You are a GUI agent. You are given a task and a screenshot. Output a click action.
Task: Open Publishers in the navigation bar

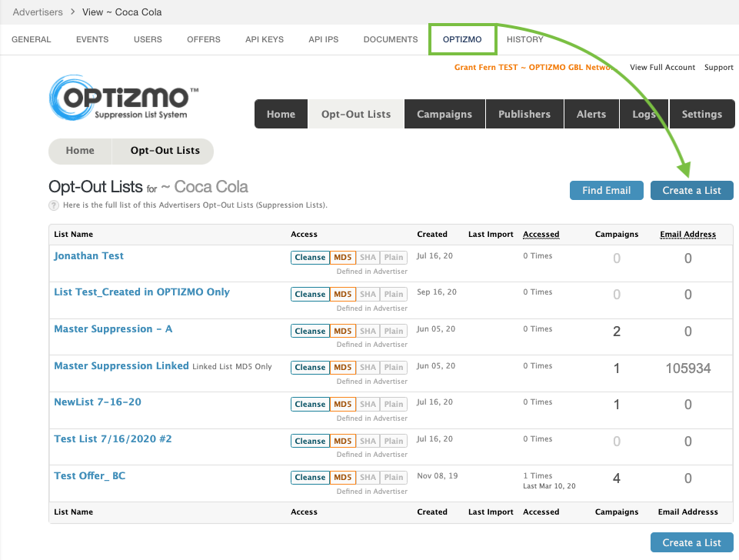pyautogui.click(x=524, y=114)
